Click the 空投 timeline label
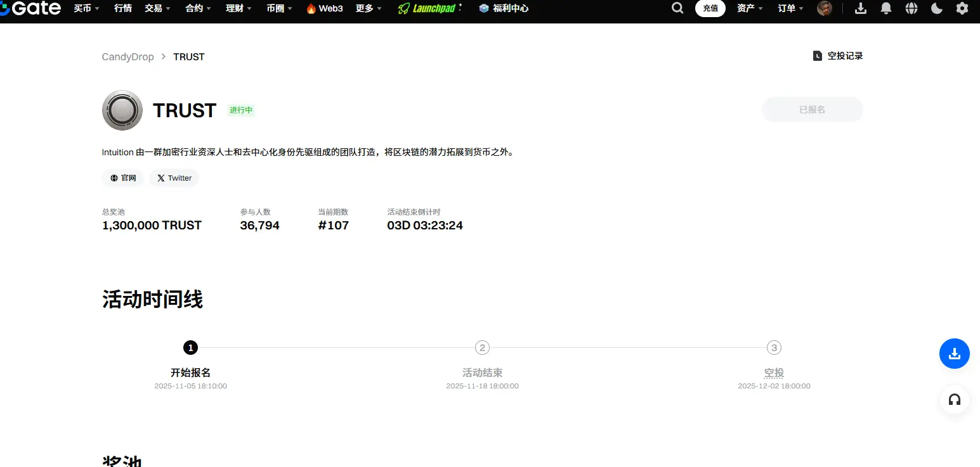This screenshot has height=467, width=980. pyautogui.click(x=774, y=373)
